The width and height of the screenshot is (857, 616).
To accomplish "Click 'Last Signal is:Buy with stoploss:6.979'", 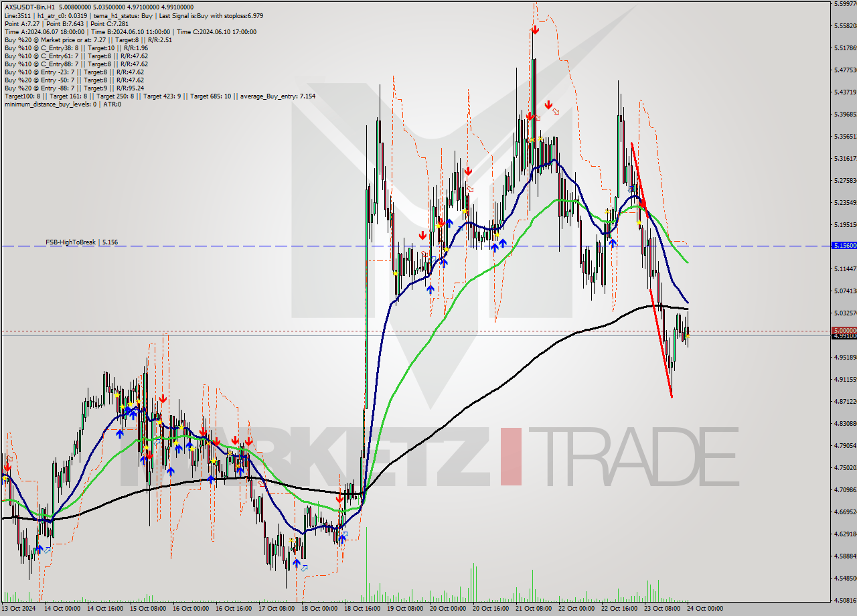I will tap(210, 17).
